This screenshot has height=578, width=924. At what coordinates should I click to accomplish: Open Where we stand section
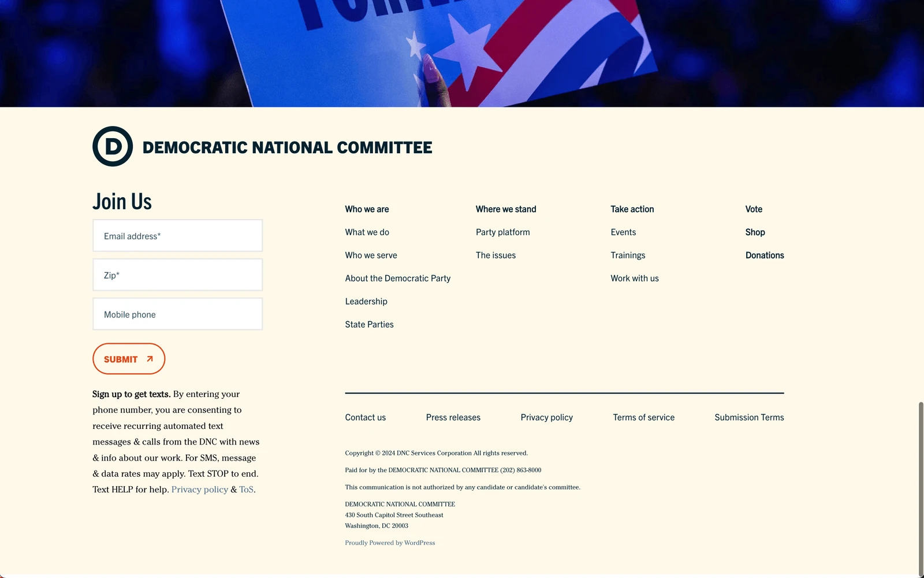pos(506,209)
